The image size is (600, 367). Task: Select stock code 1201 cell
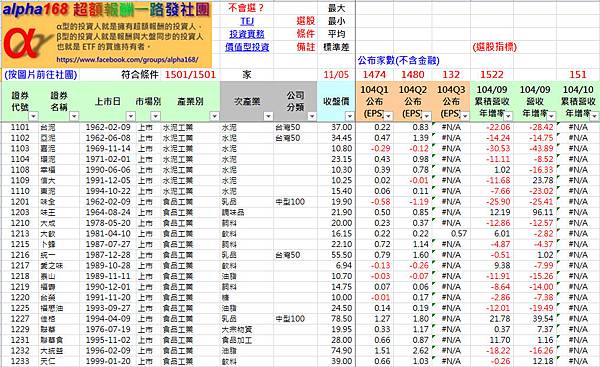click(x=20, y=202)
